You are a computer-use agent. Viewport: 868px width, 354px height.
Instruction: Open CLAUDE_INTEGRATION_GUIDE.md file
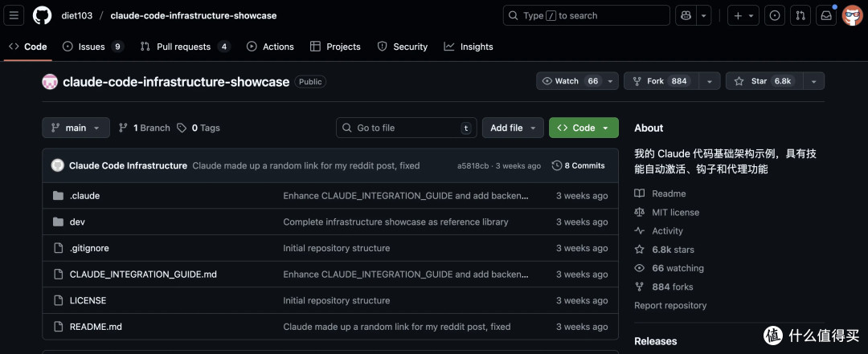pyautogui.click(x=143, y=275)
